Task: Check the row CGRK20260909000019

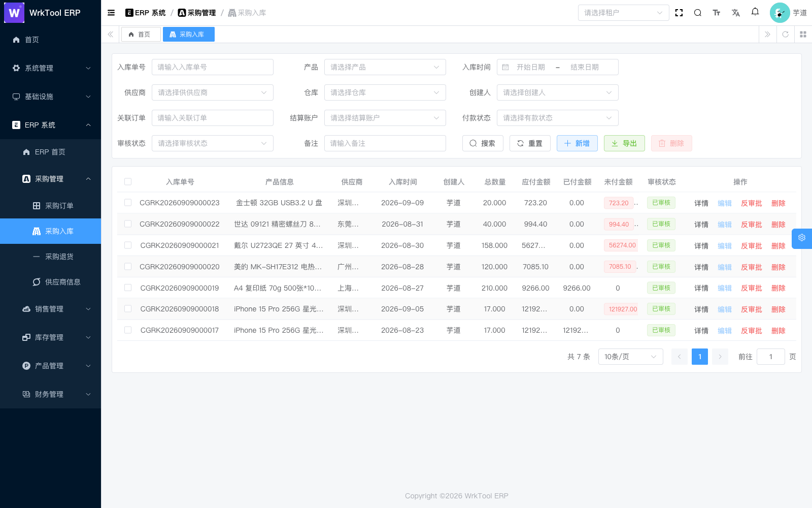Action: pos(128,288)
